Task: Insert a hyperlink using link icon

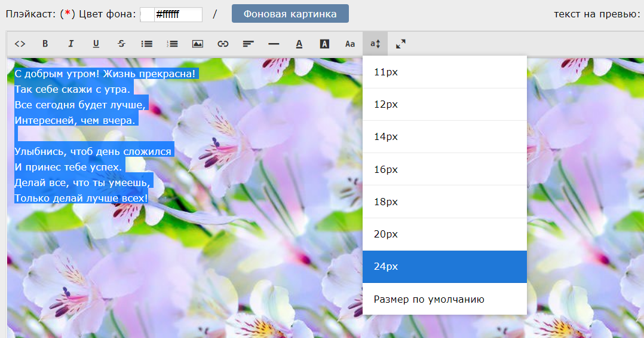Action: click(223, 44)
